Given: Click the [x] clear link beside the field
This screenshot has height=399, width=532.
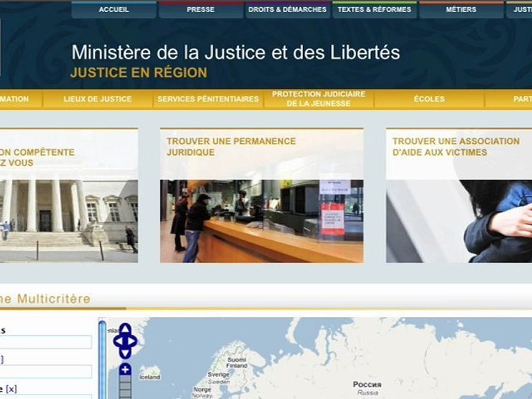Looking at the screenshot, I should click(11, 389).
